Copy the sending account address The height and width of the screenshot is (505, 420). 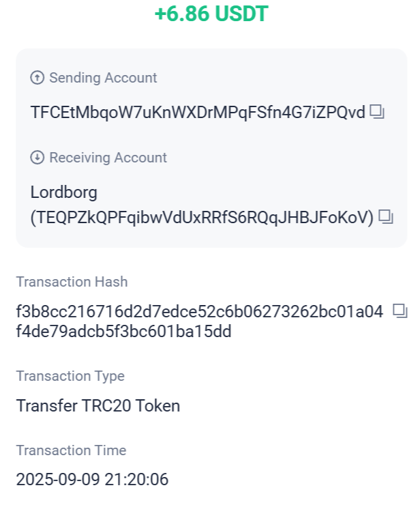377,112
